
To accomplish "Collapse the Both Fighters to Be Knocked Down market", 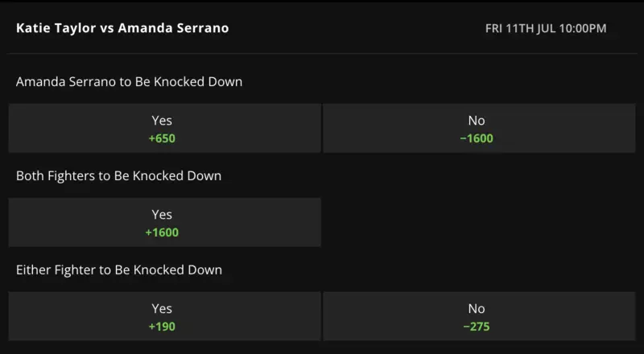I will pyautogui.click(x=118, y=175).
